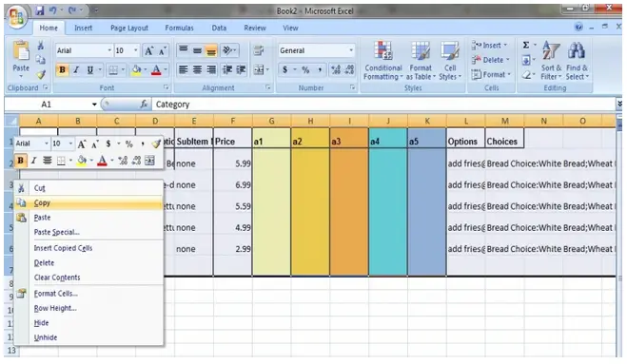This screenshot has height=364, width=627.
Task: Toggle Italic in the mini toolbar
Action: (33, 161)
